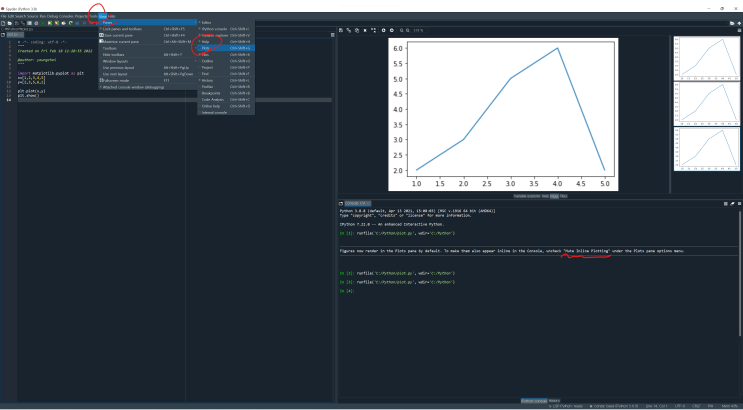Toggle IPython console pane visibility

pyautogui.click(x=226, y=29)
